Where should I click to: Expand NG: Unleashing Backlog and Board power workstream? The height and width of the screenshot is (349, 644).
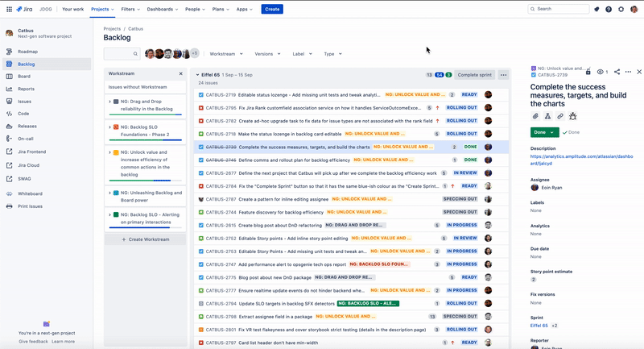pos(109,193)
